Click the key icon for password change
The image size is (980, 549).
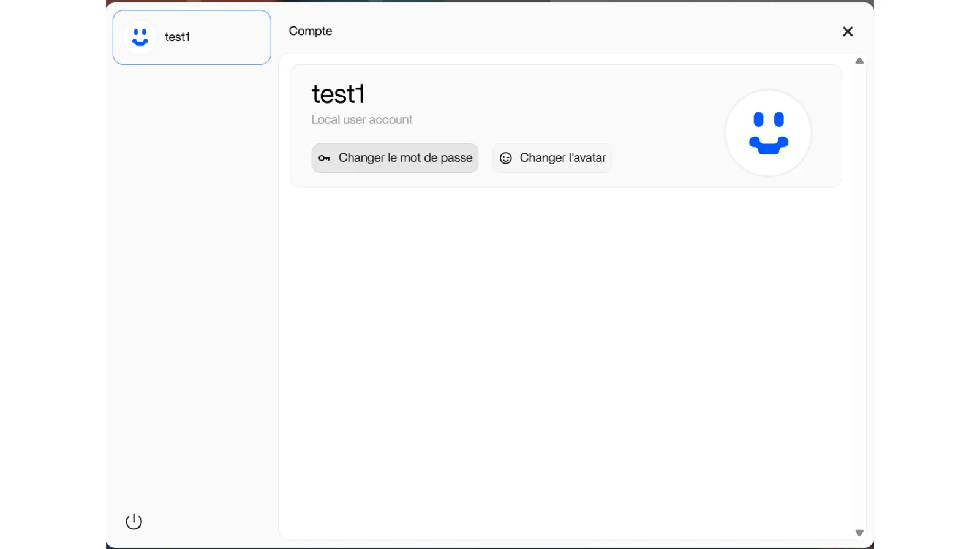[324, 158]
